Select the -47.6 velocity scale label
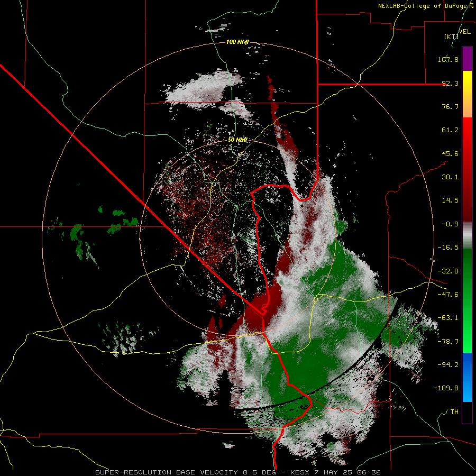 point(448,295)
